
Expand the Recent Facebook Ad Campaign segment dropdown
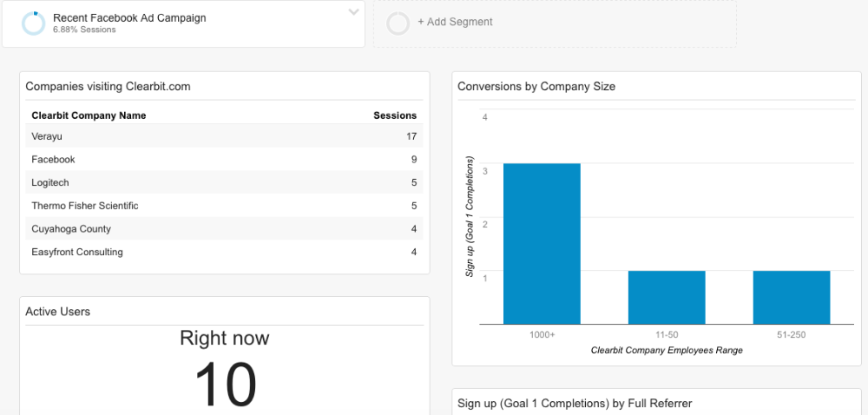click(x=354, y=12)
